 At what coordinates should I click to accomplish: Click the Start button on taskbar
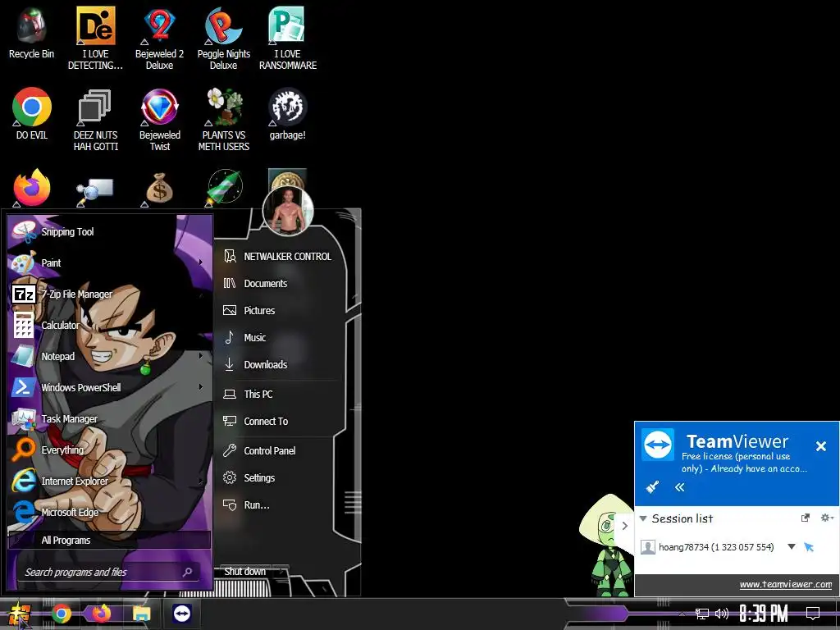19,614
